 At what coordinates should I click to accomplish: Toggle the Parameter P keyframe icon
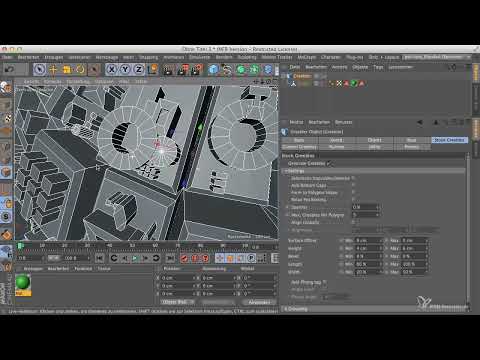(251, 258)
